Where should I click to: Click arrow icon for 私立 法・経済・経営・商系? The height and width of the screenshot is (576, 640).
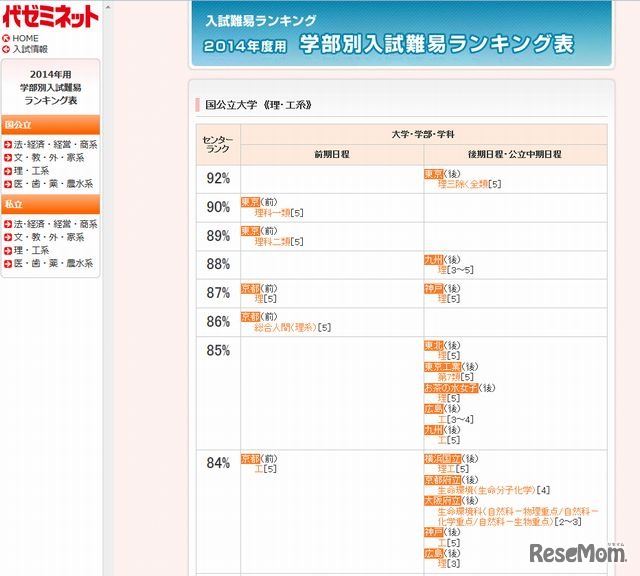[8, 225]
